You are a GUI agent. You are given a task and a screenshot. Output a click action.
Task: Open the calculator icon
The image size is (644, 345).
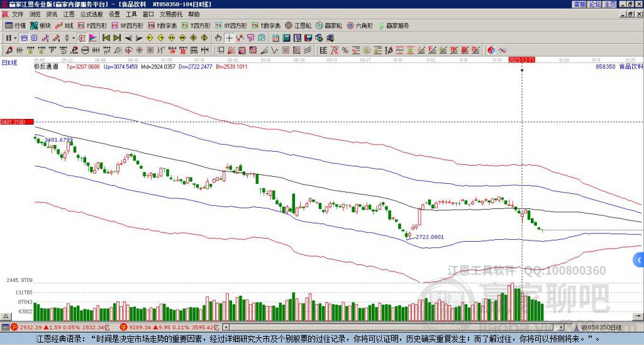click(286, 38)
